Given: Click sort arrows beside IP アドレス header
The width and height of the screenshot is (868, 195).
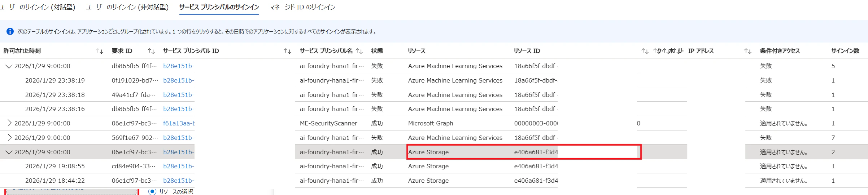Looking at the screenshot, I should tap(747, 51).
